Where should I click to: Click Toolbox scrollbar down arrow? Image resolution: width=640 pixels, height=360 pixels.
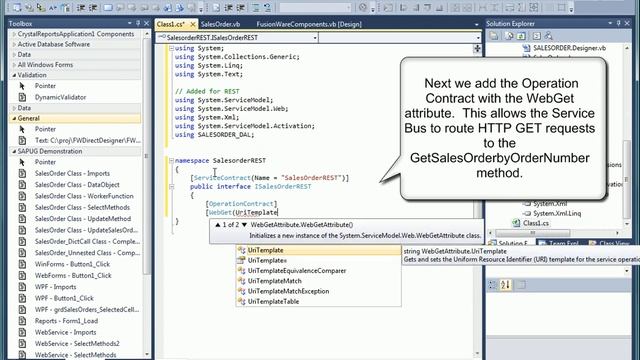tap(147, 354)
